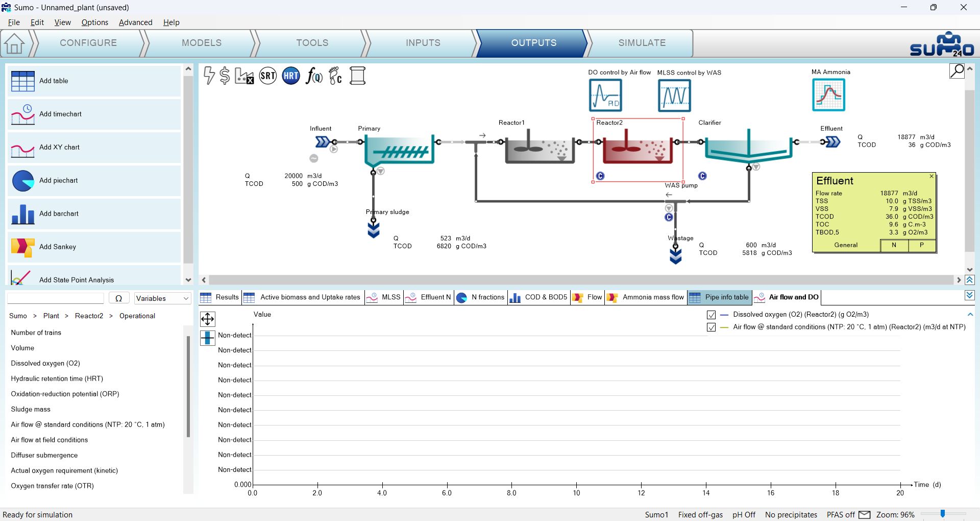Screen dimensions: 980x521
Task: Toggle the Air flow Reactor2 series checkbox
Action: pyautogui.click(x=711, y=327)
